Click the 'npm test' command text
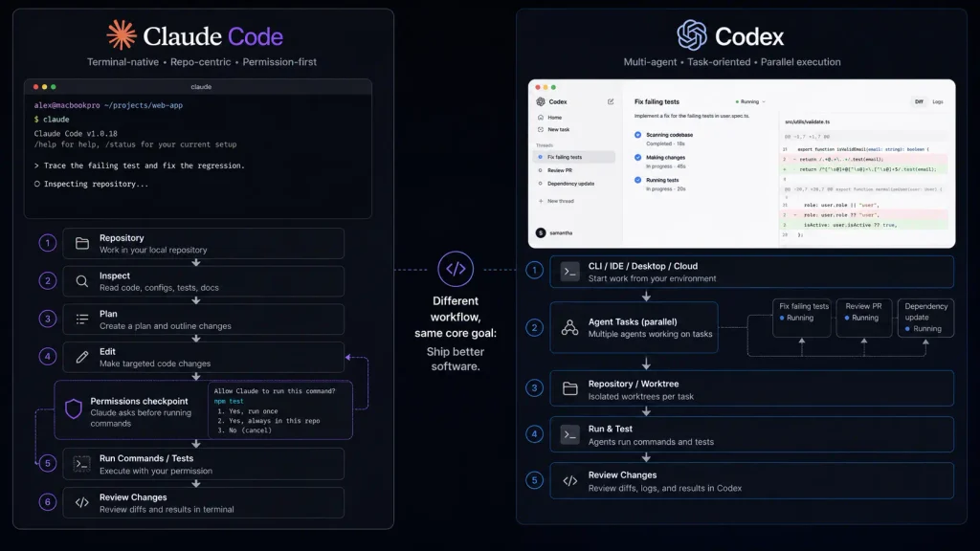 click(229, 401)
